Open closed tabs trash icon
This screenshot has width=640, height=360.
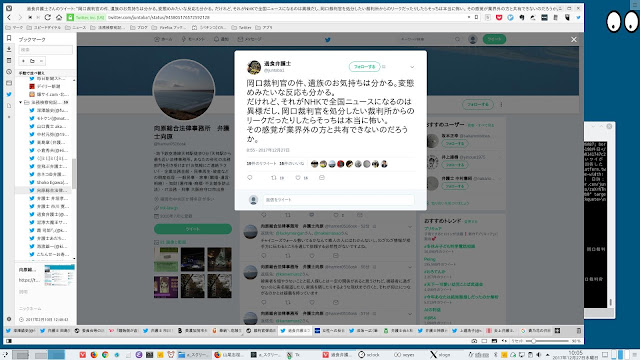578,331
